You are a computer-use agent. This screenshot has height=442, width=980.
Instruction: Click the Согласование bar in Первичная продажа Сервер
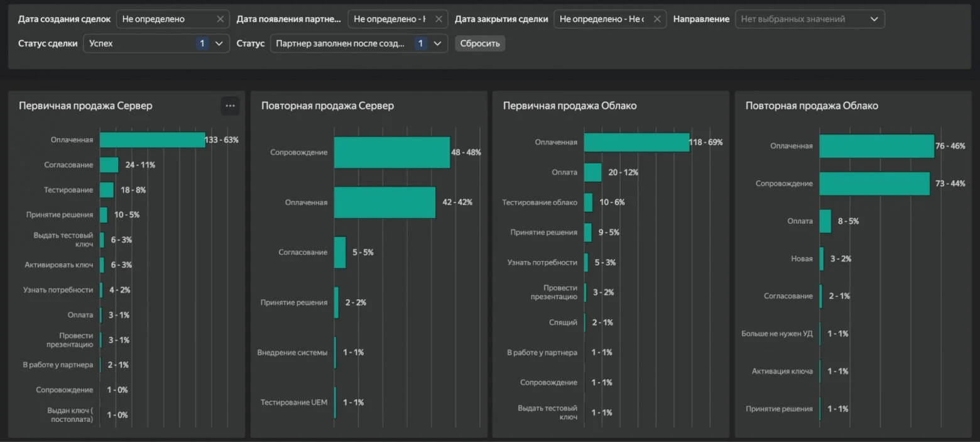click(x=109, y=165)
